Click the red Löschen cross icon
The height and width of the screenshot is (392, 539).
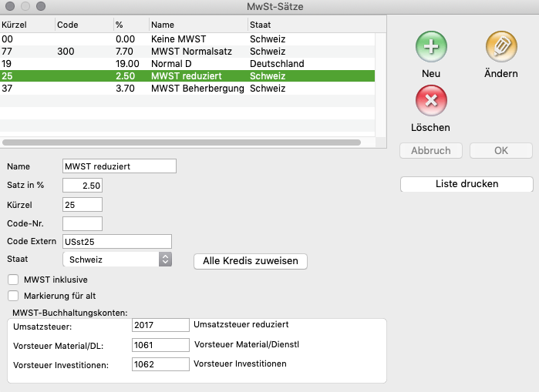point(431,101)
